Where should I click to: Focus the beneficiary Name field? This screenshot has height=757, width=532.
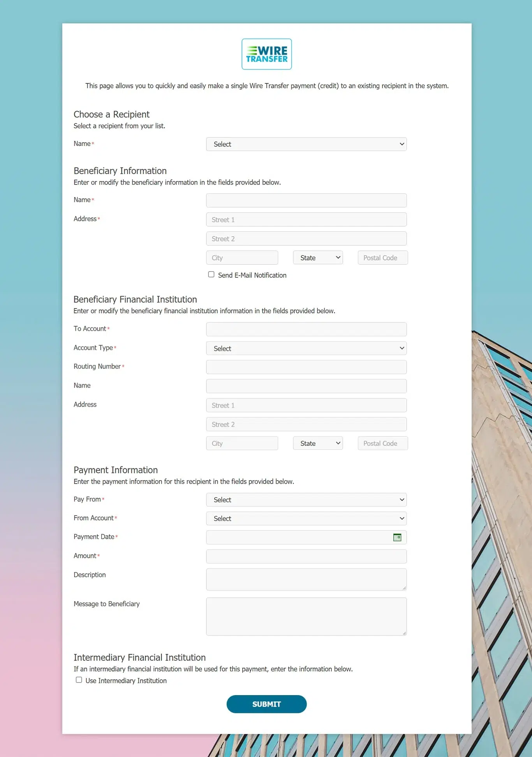point(306,201)
